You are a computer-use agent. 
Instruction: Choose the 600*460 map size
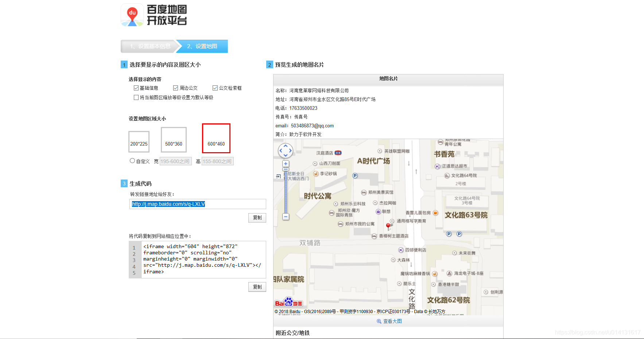[x=216, y=138]
